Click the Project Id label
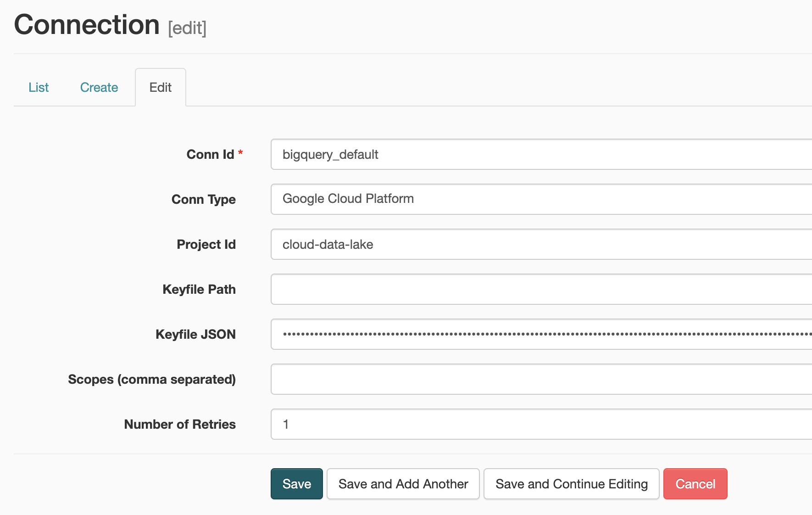 [x=206, y=244]
